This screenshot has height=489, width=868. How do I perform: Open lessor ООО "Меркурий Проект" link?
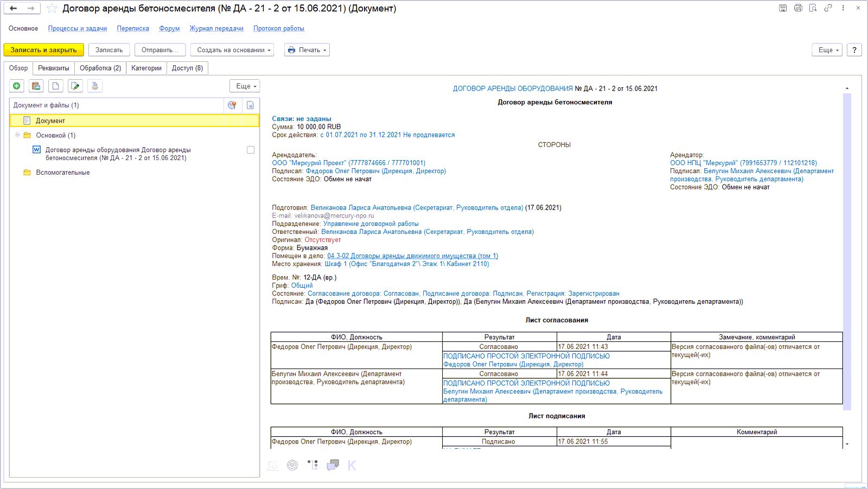point(349,163)
